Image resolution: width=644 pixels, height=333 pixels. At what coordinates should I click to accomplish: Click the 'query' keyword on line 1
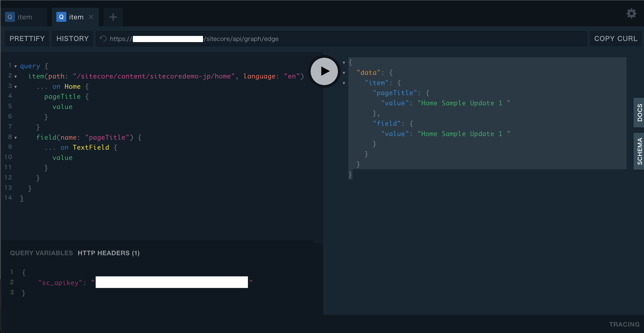(30, 66)
